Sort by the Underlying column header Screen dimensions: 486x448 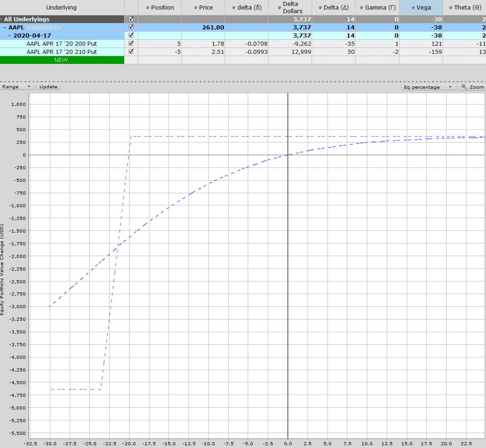61,7
